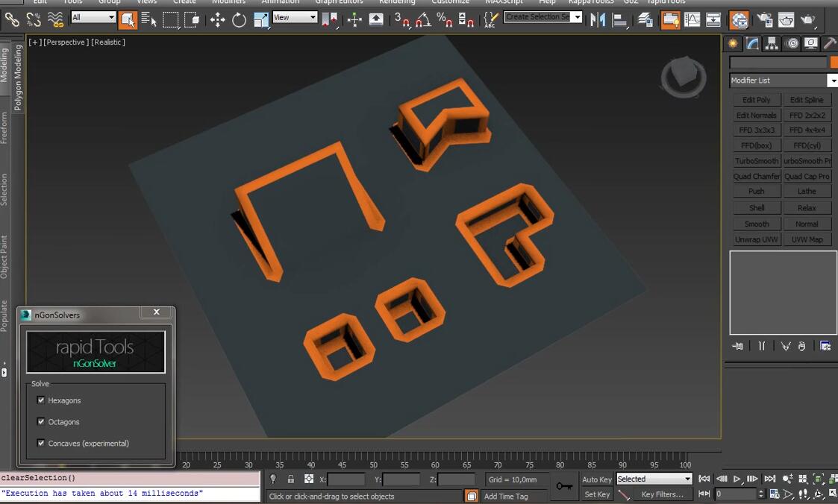The width and height of the screenshot is (838, 504).
Task: Click the current frame number field
Action: 736,494
